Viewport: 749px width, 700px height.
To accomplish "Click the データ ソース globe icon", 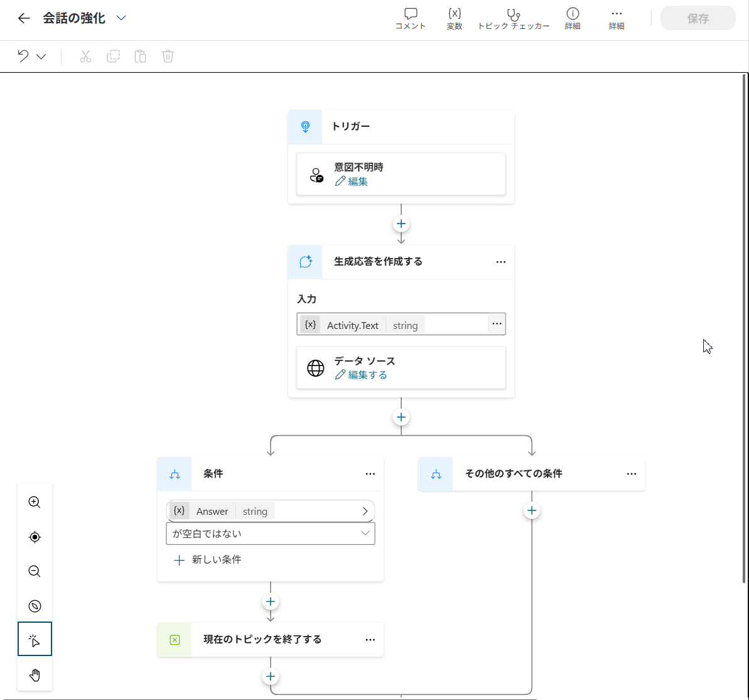I will coord(316,368).
